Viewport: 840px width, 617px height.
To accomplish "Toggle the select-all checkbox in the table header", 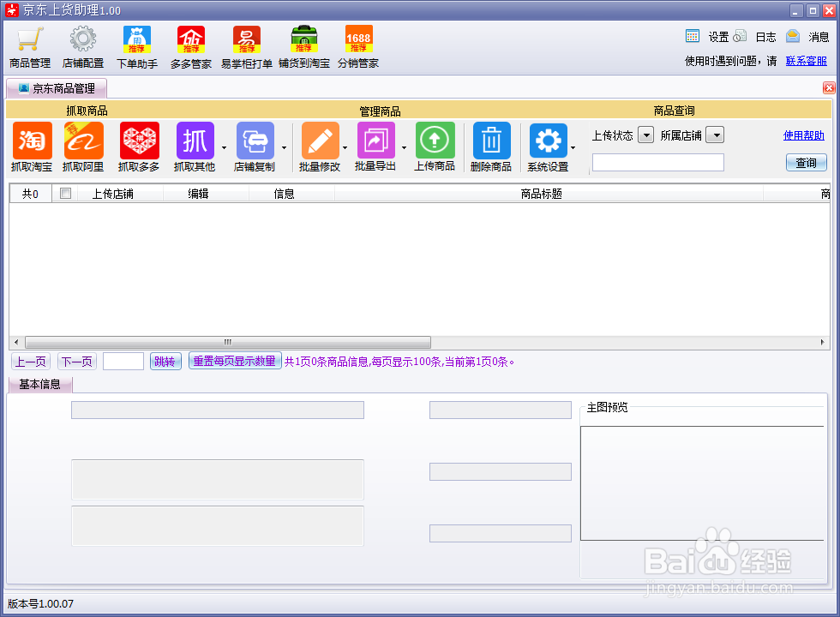I will (65, 193).
